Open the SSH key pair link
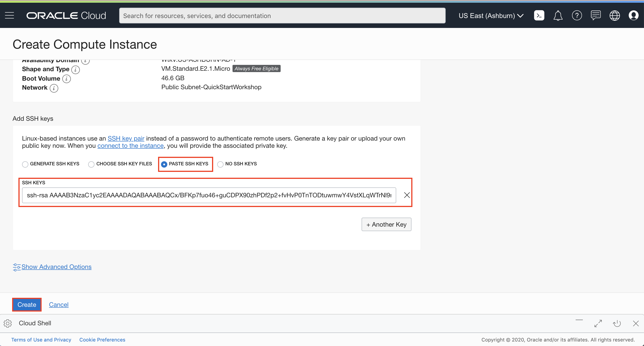This screenshot has width=644, height=346. click(126, 139)
